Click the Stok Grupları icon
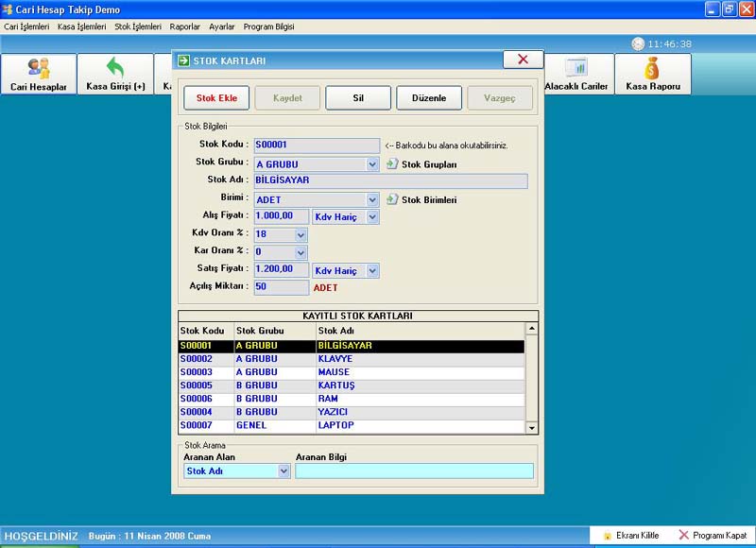This screenshot has height=548, width=756. pyautogui.click(x=392, y=164)
